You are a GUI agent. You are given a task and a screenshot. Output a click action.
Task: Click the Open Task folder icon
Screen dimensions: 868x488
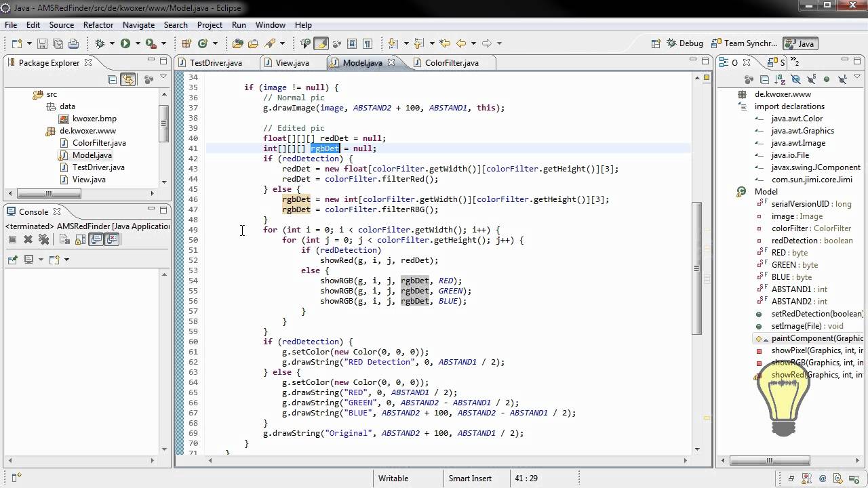(253, 43)
